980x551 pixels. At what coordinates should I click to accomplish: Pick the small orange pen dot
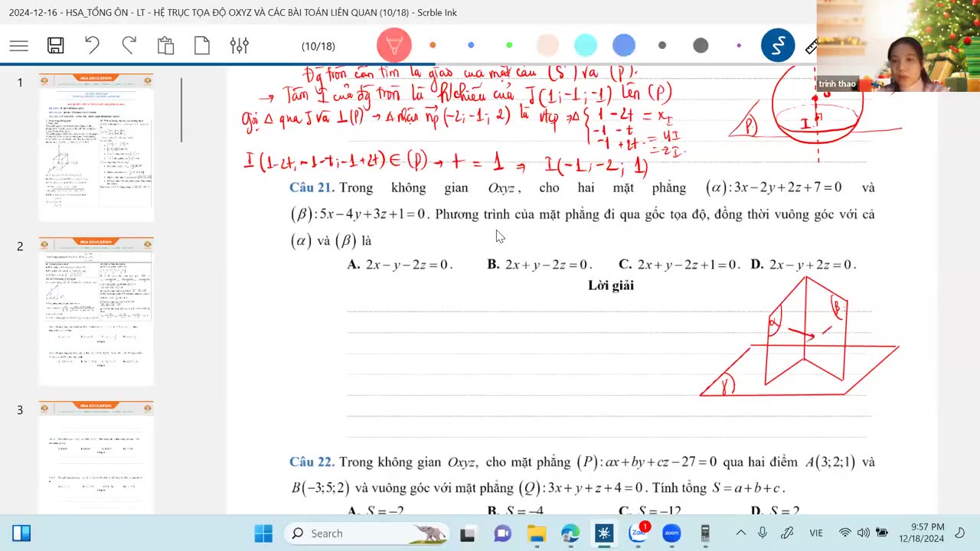433,46
